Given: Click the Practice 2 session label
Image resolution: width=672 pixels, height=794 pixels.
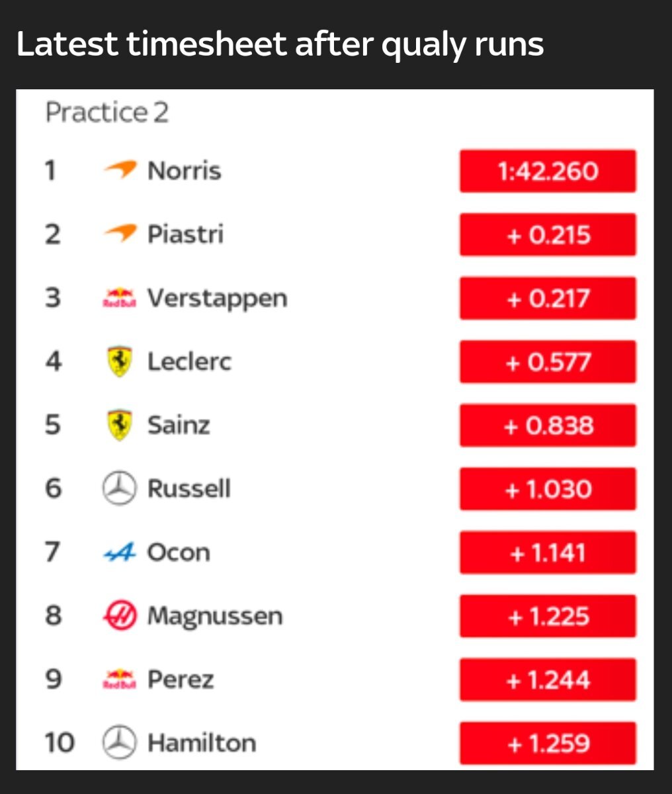Looking at the screenshot, I should tap(107, 112).
